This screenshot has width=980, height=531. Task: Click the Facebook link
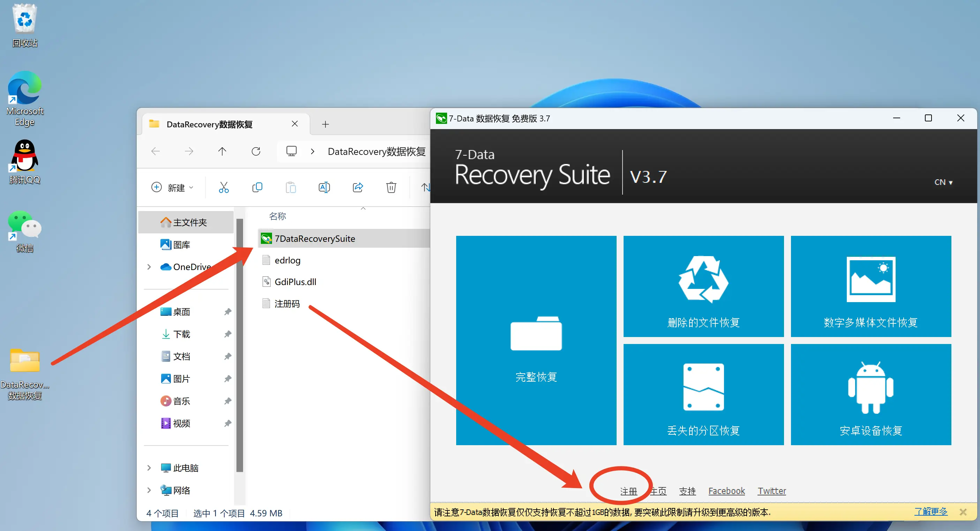coord(726,491)
